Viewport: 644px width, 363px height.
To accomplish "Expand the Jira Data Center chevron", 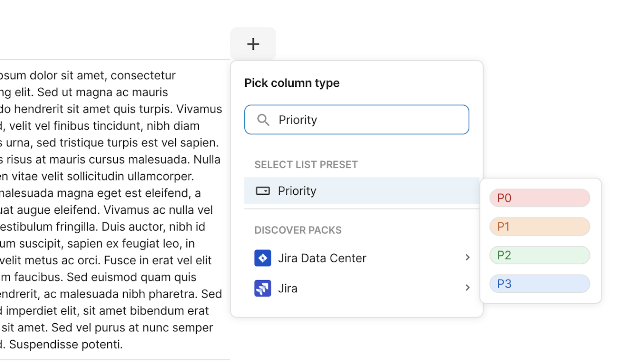I will pyautogui.click(x=468, y=257).
